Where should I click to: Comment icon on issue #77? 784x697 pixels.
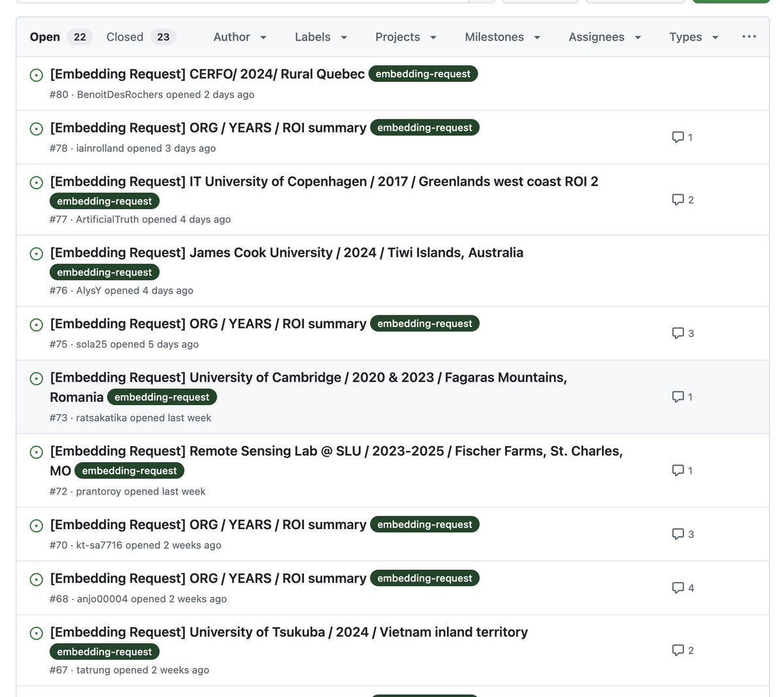point(678,199)
